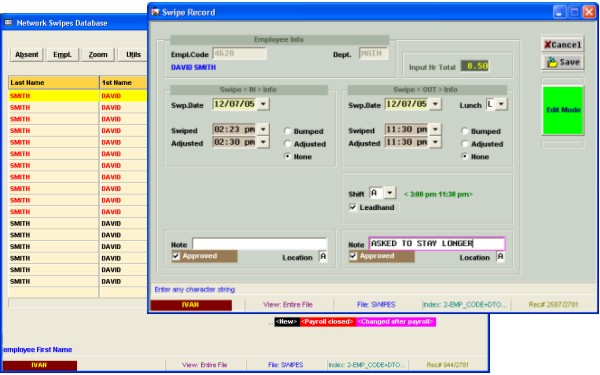Uncheck Approved under the Swipe IN note
This screenshot has width=600, height=375.
176,256
